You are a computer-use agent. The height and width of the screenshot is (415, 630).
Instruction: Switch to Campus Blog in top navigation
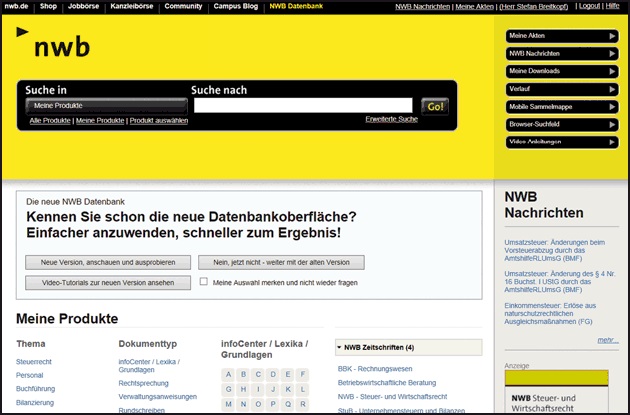(235, 6)
